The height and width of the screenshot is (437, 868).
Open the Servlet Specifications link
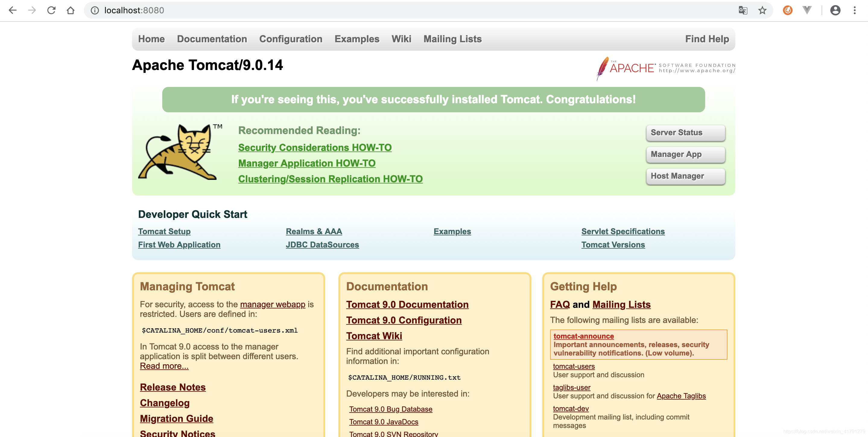(623, 232)
